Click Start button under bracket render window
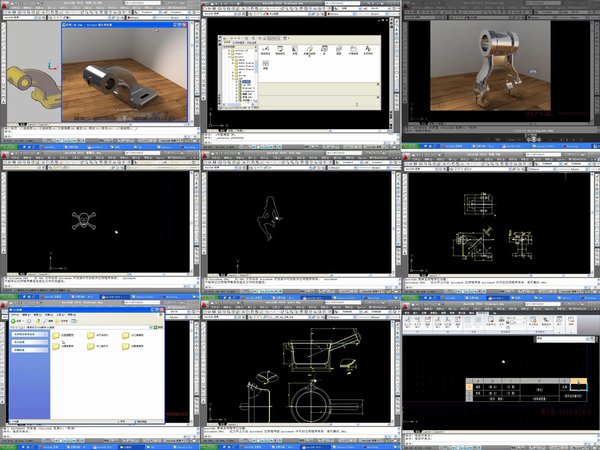Screen dimensions: 600x450 (x=8, y=147)
